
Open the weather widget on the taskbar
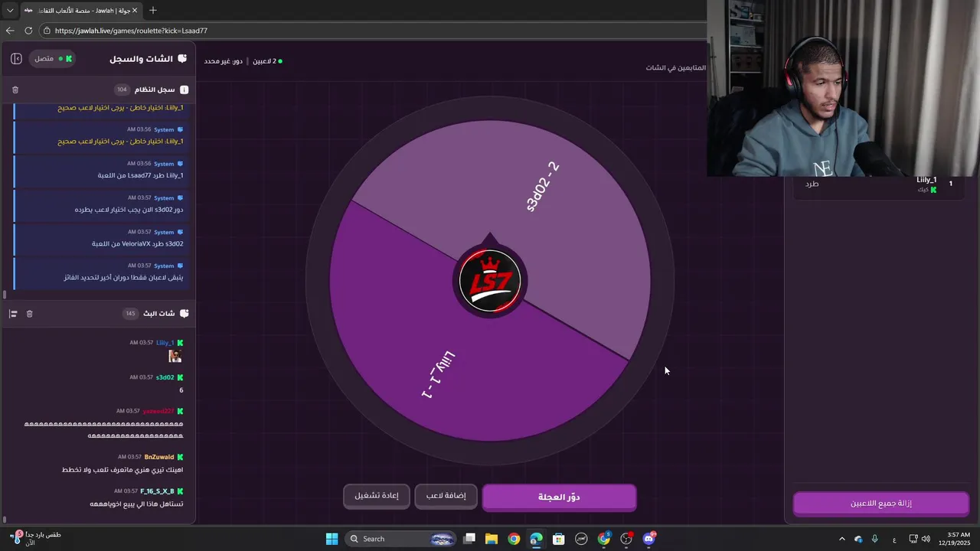coord(34,539)
